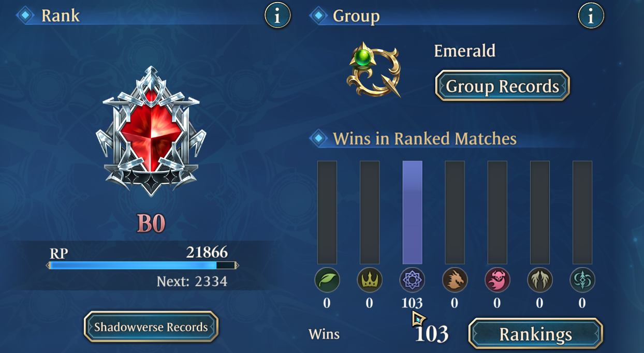View the Rankings
644x353 pixels.
pyautogui.click(x=536, y=334)
